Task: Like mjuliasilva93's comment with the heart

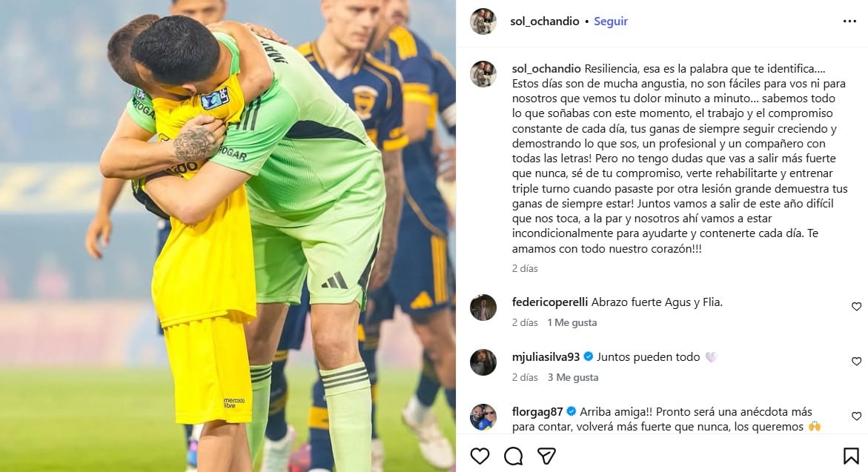Action: pyautogui.click(x=856, y=362)
